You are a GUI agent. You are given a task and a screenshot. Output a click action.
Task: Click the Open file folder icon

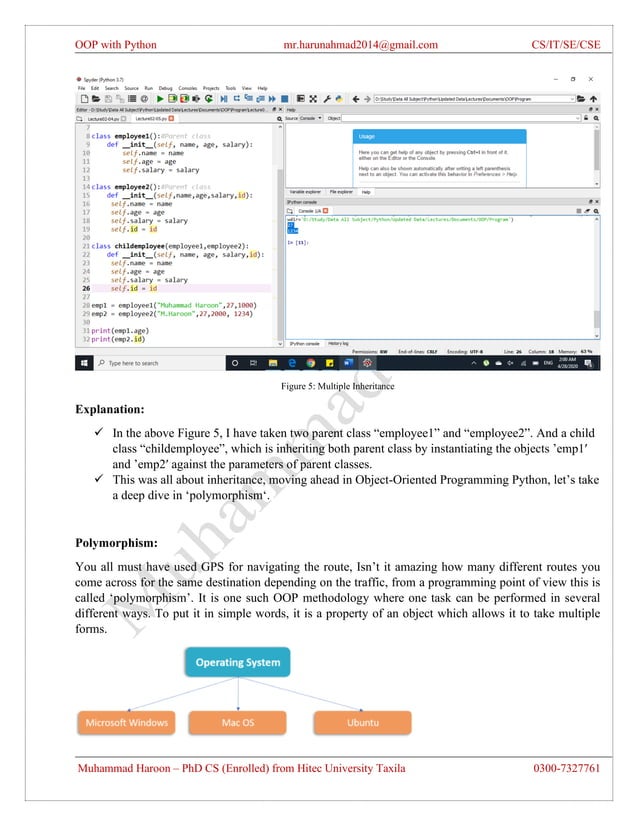[96, 99]
